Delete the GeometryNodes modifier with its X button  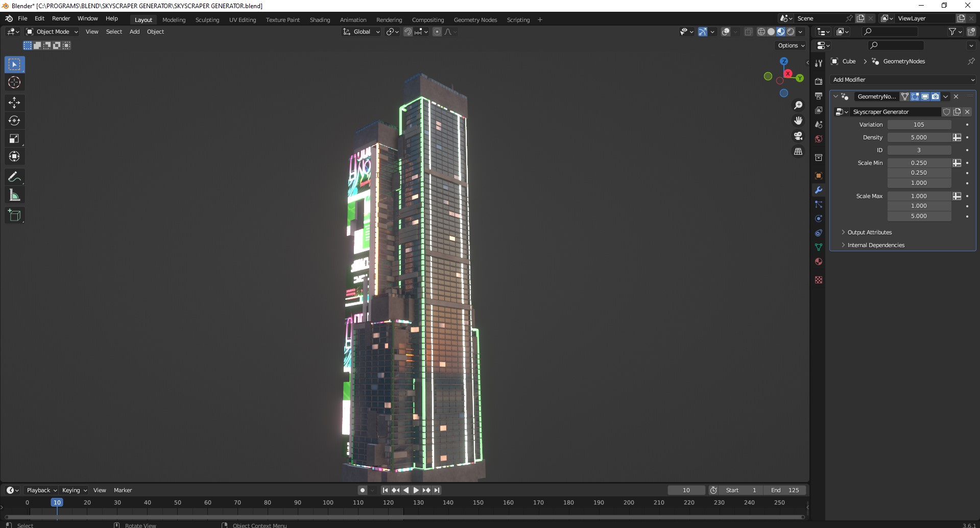[x=955, y=97]
